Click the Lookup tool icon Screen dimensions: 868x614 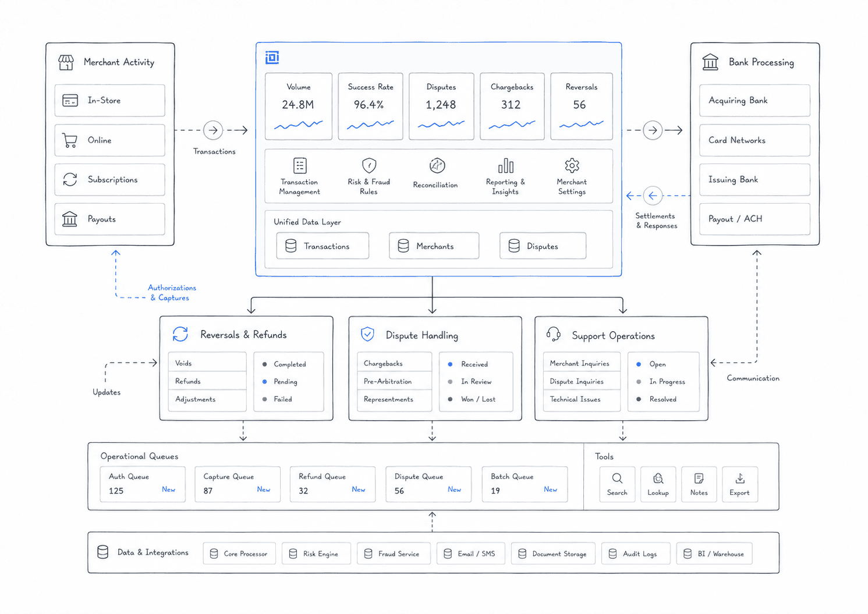tap(658, 478)
